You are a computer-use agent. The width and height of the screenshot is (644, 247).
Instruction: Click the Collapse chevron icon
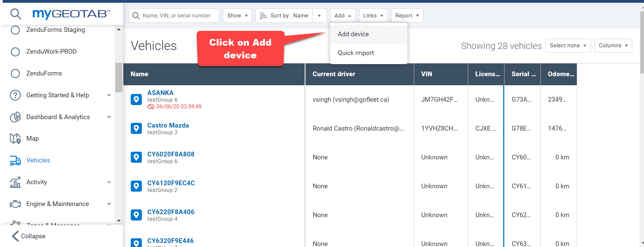(15, 236)
